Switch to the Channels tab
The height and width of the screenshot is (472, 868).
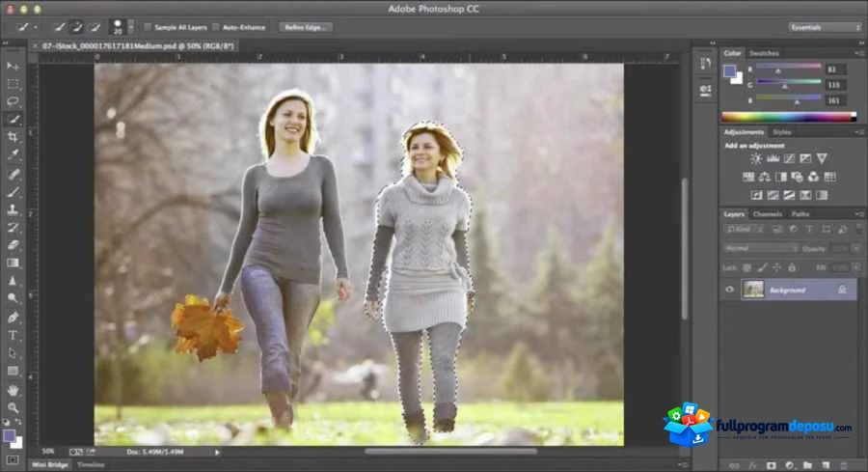[768, 214]
